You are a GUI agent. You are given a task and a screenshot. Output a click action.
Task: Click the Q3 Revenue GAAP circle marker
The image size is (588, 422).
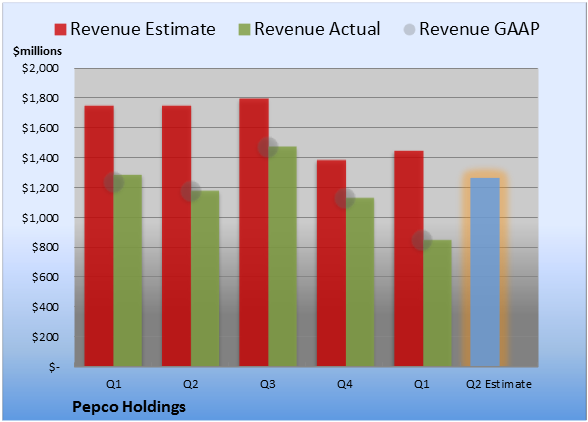pos(268,147)
